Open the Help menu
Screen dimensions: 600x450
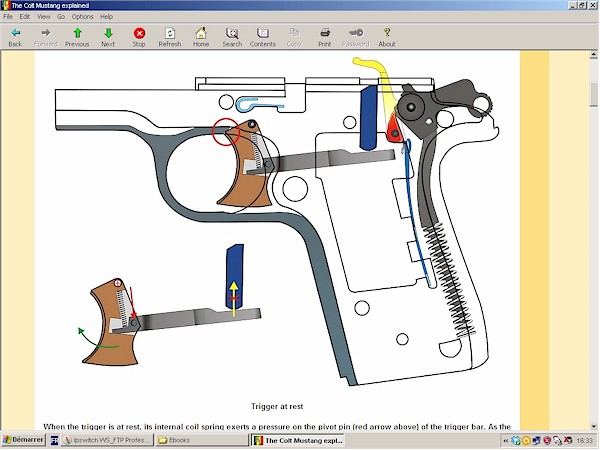click(x=106, y=16)
